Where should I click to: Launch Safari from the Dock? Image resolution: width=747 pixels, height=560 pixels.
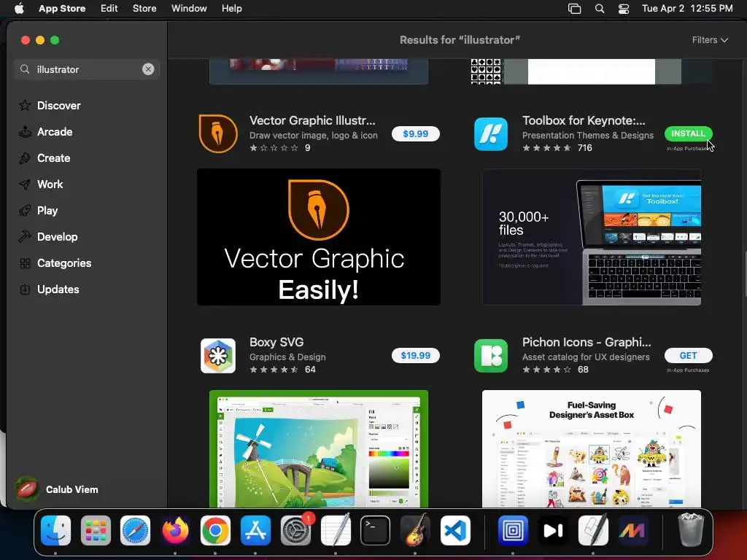pos(135,530)
